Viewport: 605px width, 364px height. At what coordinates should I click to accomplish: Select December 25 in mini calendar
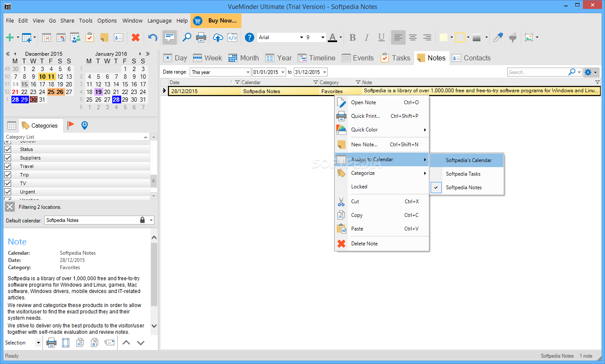tap(51, 92)
